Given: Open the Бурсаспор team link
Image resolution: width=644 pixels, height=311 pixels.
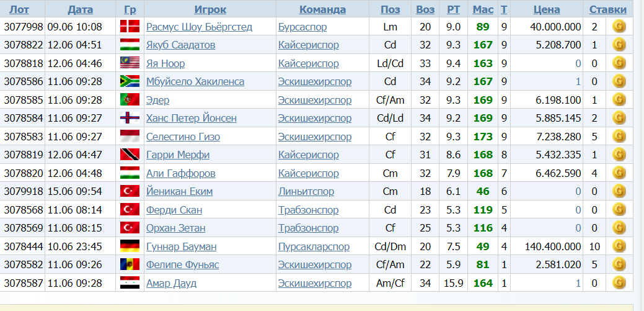Looking at the screenshot, I should point(302,27).
